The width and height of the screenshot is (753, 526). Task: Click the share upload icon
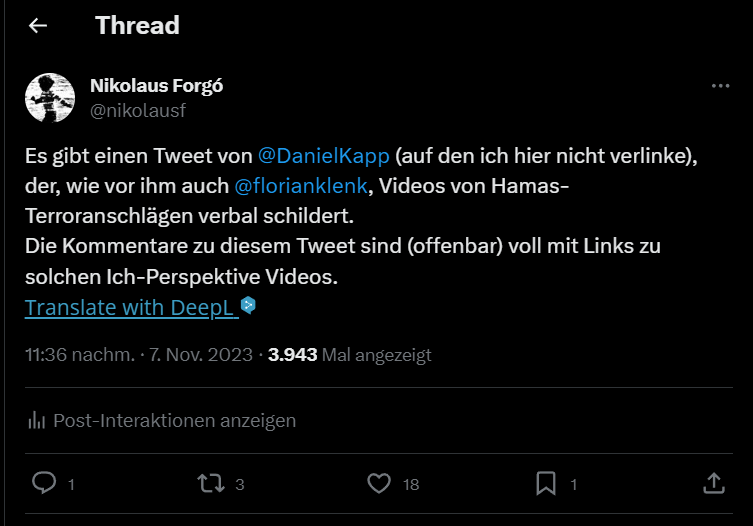pyautogui.click(x=713, y=483)
